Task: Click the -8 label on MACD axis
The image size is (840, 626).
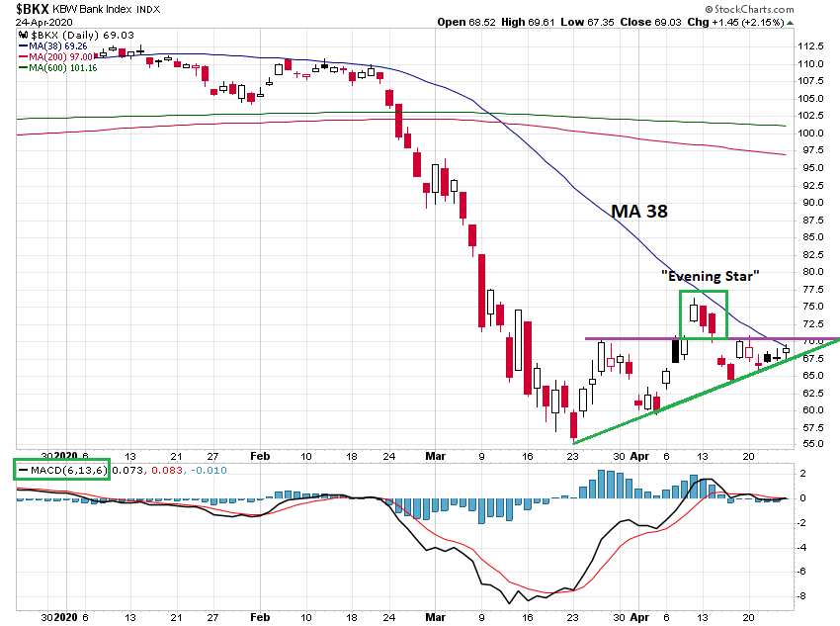Action: [x=801, y=596]
